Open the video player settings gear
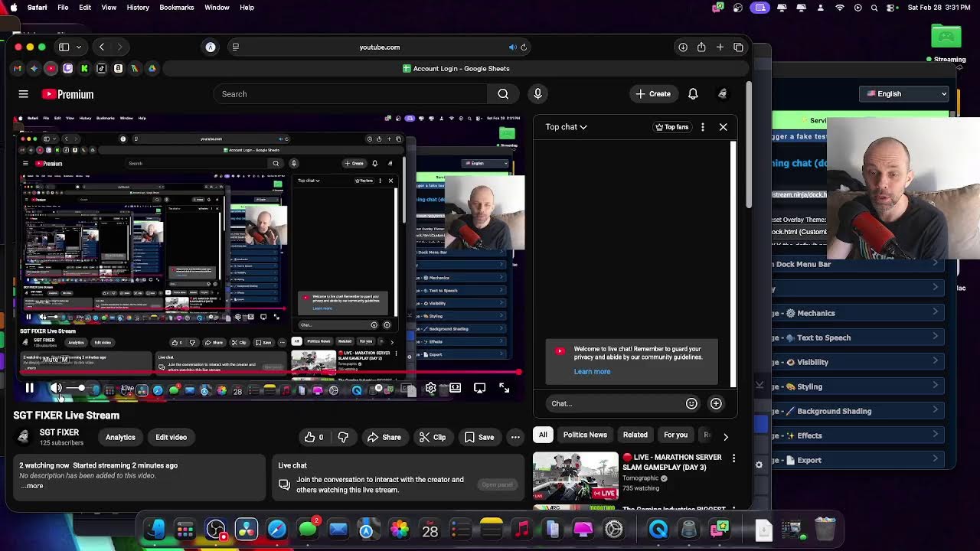980x551 pixels. [431, 388]
